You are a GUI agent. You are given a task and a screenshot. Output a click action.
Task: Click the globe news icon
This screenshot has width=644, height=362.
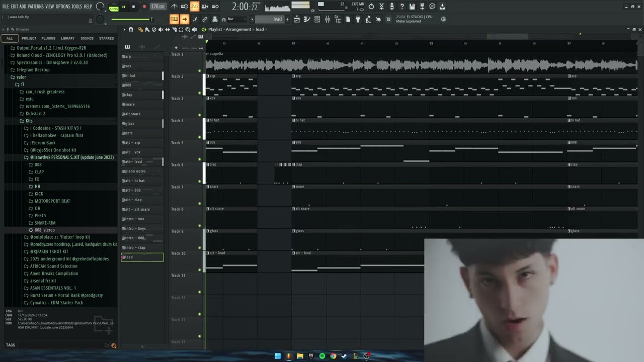[x=443, y=19]
